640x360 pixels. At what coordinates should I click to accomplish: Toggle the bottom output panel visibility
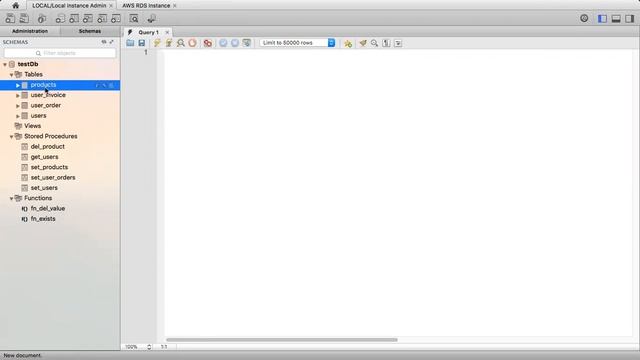616,18
